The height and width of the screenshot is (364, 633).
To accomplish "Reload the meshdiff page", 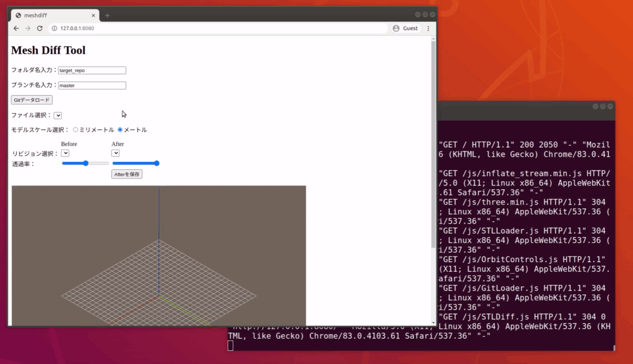I will (x=40, y=28).
